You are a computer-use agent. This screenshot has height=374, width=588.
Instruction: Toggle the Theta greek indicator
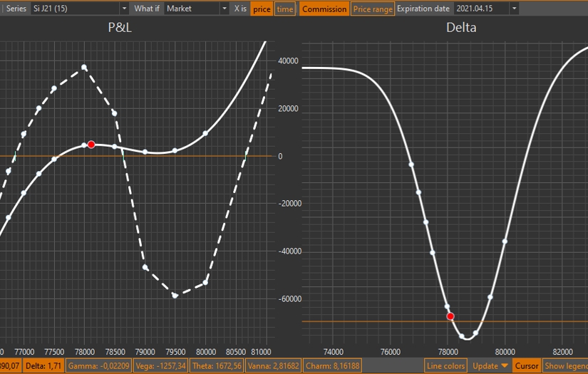tap(217, 365)
